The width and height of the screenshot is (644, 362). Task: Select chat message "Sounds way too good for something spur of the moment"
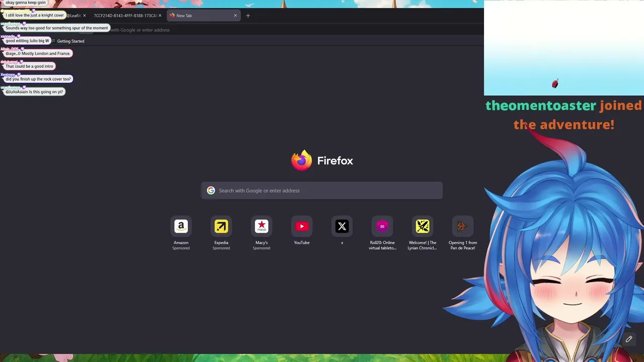(x=56, y=28)
